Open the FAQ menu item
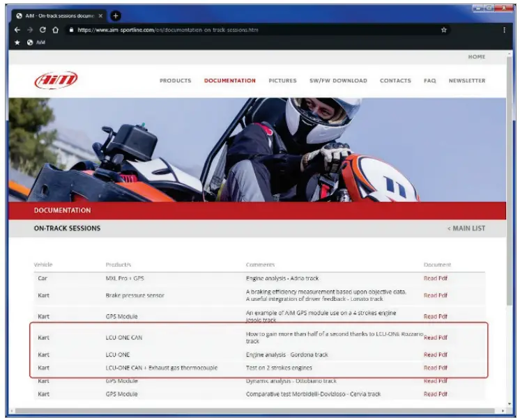Screen dimensions: 520x420 point(430,81)
